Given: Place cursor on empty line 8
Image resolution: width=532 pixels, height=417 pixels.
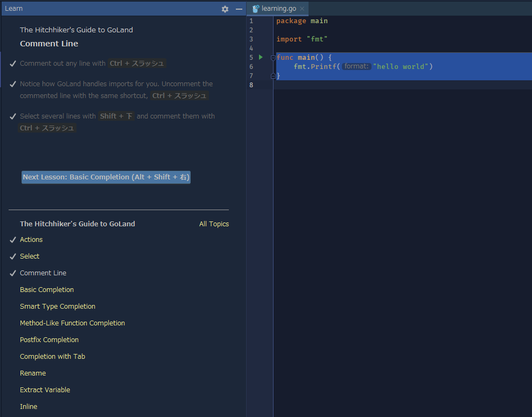Looking at the screenshot, I should pyautogui.click(x=402, y=85).
